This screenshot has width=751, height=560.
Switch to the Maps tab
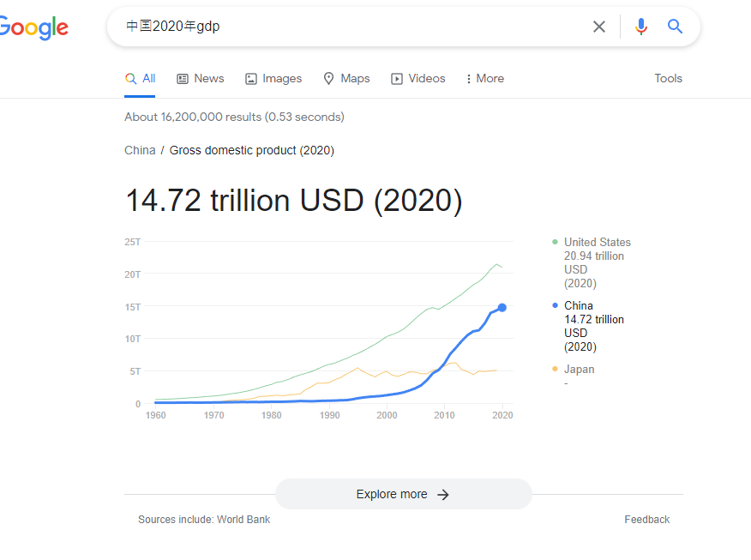tap(346, 79)
